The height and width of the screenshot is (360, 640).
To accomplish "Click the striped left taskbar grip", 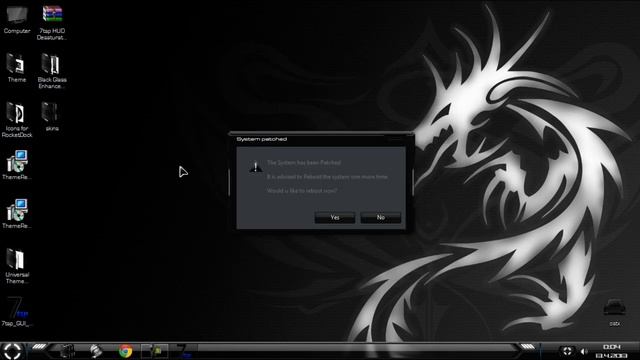I will pos(39,347).
